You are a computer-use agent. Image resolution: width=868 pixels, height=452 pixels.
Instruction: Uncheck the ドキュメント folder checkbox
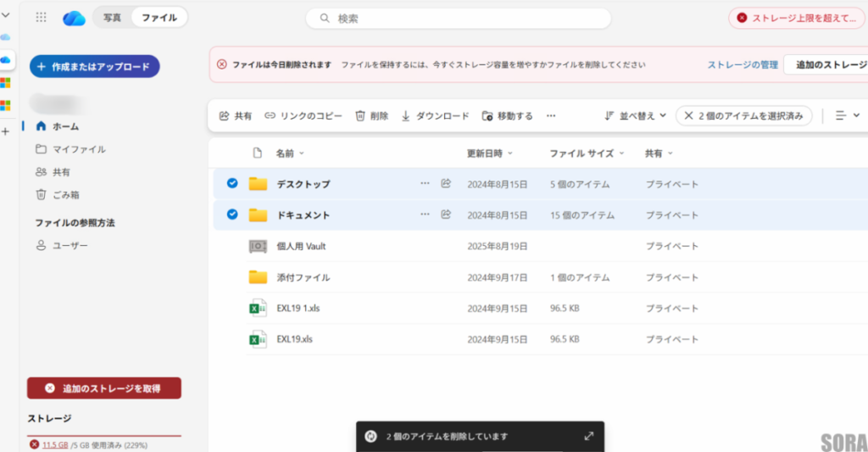pyautogui.click(x=232, y=215)
